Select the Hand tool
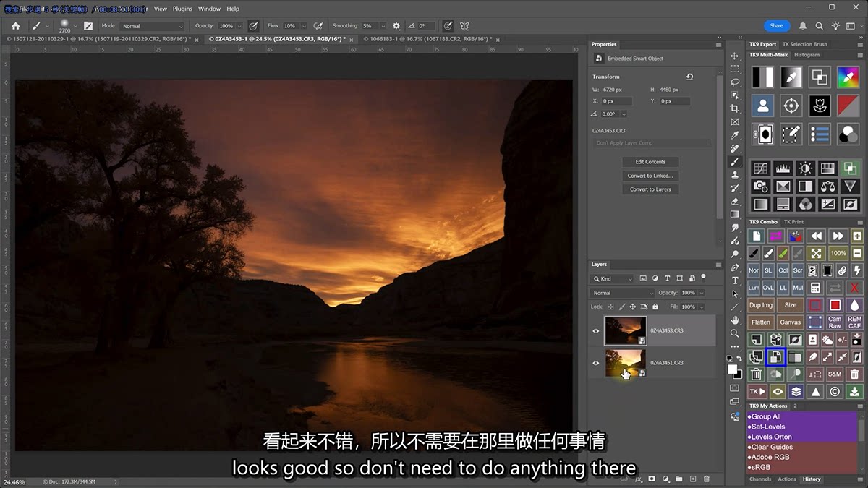This screenshot has height=488, width=868. pos(735,320)
